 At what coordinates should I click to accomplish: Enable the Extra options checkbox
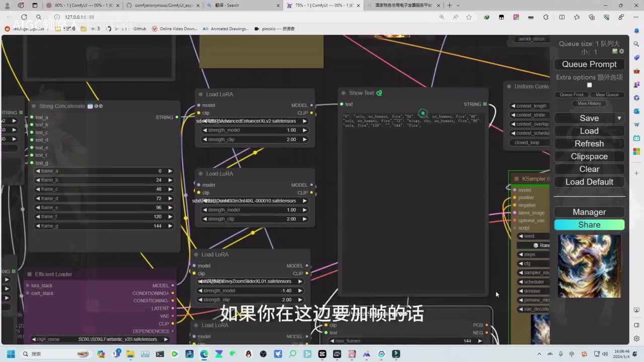pyautogui.click(x=589, y=85)
